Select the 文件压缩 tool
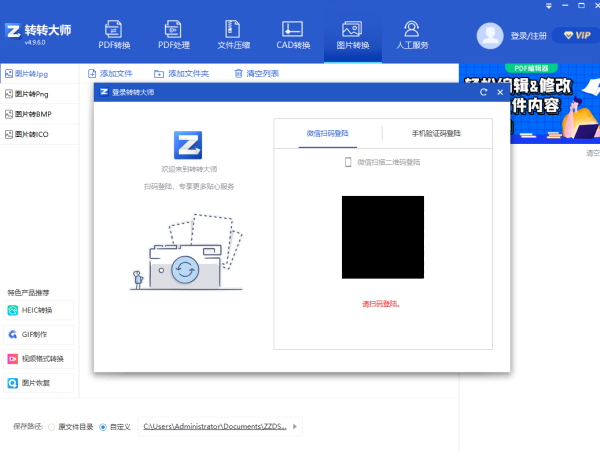600x452 pixels. (x=233, y=35)
